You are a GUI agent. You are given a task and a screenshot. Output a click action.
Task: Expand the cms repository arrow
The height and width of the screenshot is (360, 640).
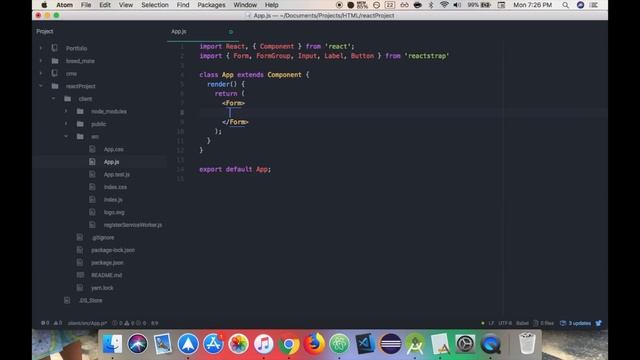[x=41, y=73]
